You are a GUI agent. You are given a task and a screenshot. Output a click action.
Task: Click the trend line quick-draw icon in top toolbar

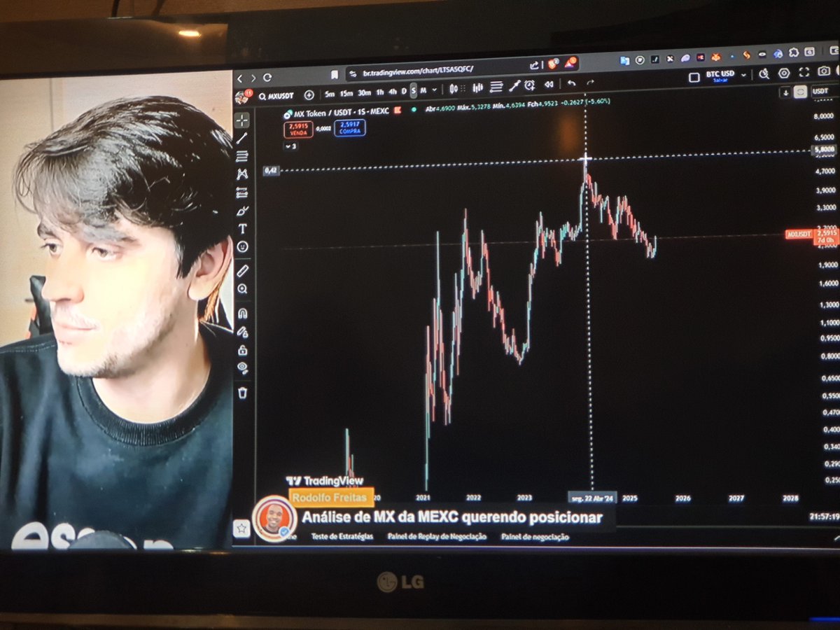click(x=514, y=86)
